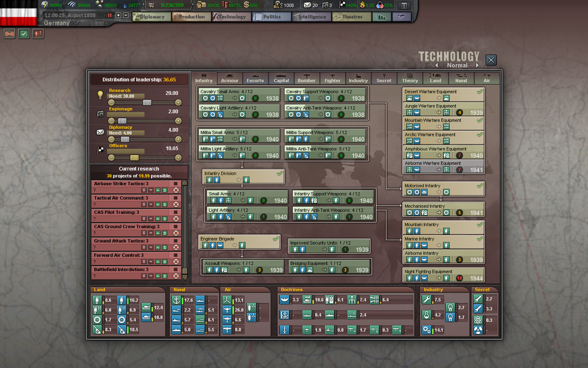Open the Politics screen
The width and height of the screenshot is (588, 368).
(x=272, y=17)
